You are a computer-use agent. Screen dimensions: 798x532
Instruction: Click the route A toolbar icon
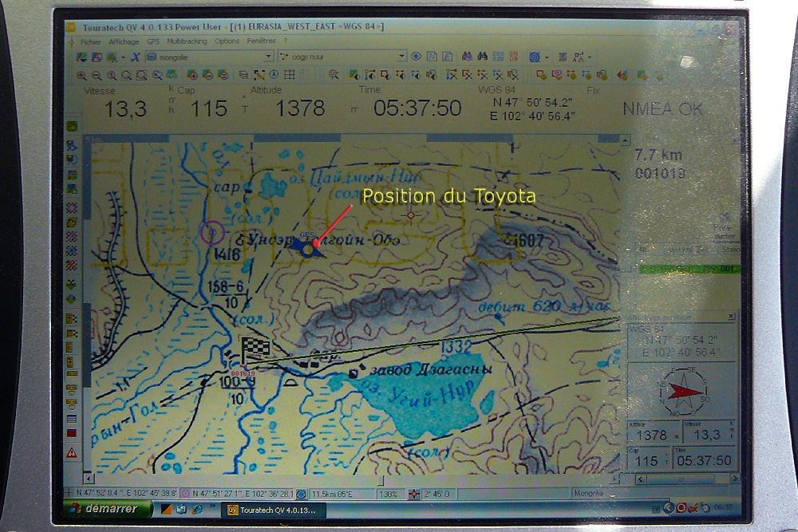pyautogui.click(x=579, y=57)
